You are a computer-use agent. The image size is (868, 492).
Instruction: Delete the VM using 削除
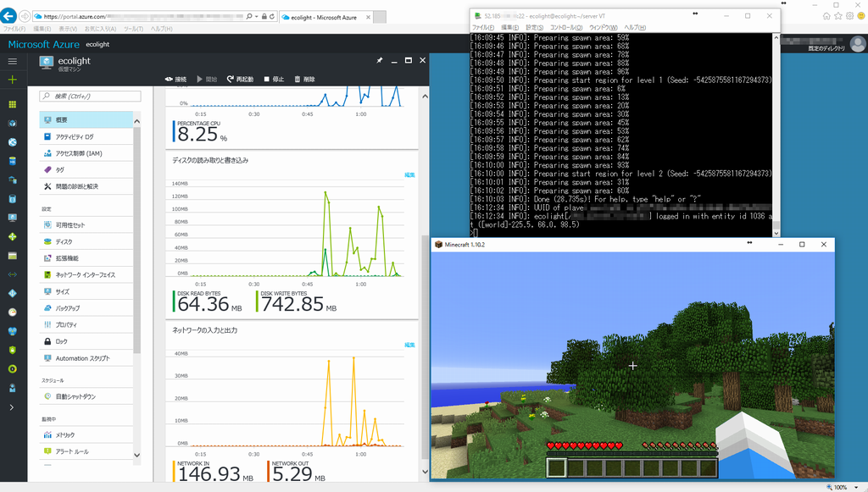click(x=304, y=79)
